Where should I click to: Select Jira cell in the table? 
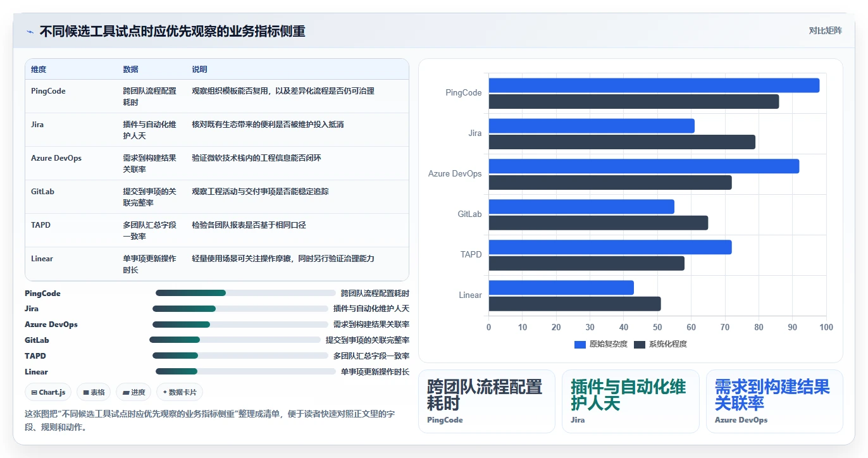tap(37, 125)
